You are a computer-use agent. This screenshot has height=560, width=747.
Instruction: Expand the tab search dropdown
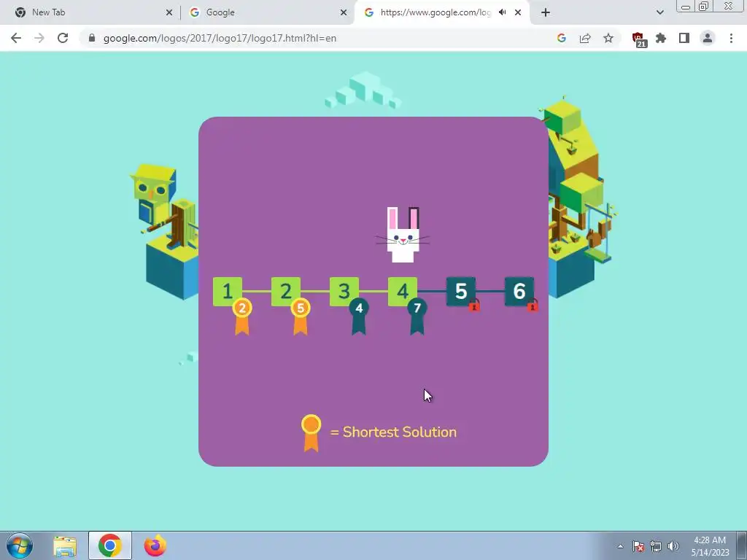pyautogui.click(x=659, y=12)
